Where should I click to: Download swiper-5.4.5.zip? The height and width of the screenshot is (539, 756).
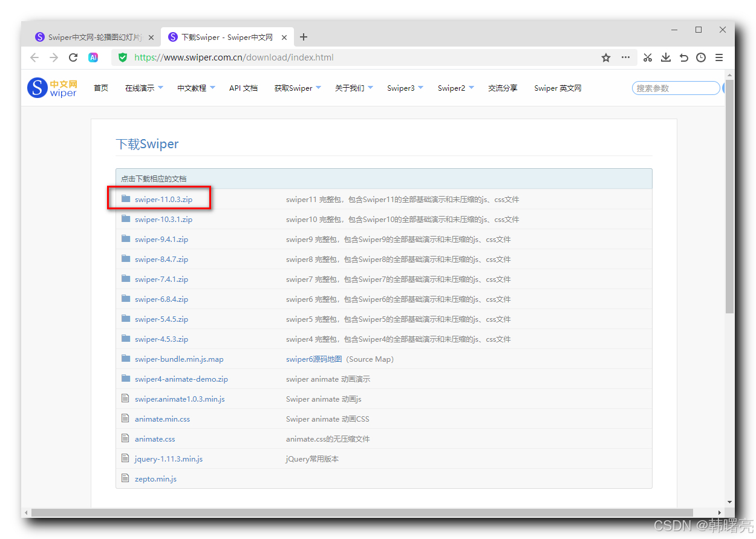[161, 319]
